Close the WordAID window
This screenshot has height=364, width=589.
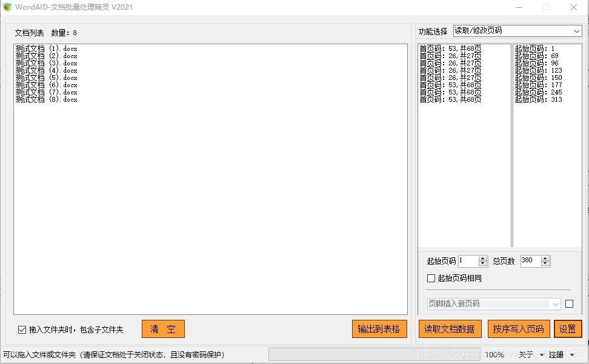(x=574, y=7)
